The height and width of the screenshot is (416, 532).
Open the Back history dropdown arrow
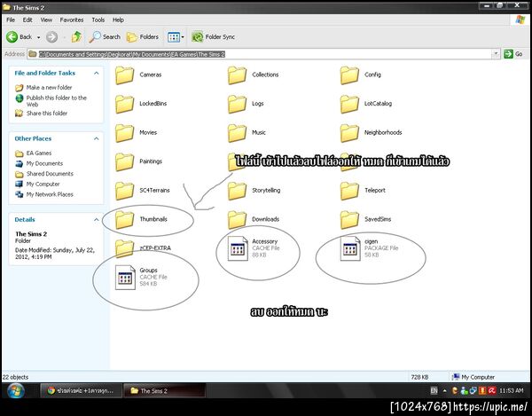[x=38, y=37]
